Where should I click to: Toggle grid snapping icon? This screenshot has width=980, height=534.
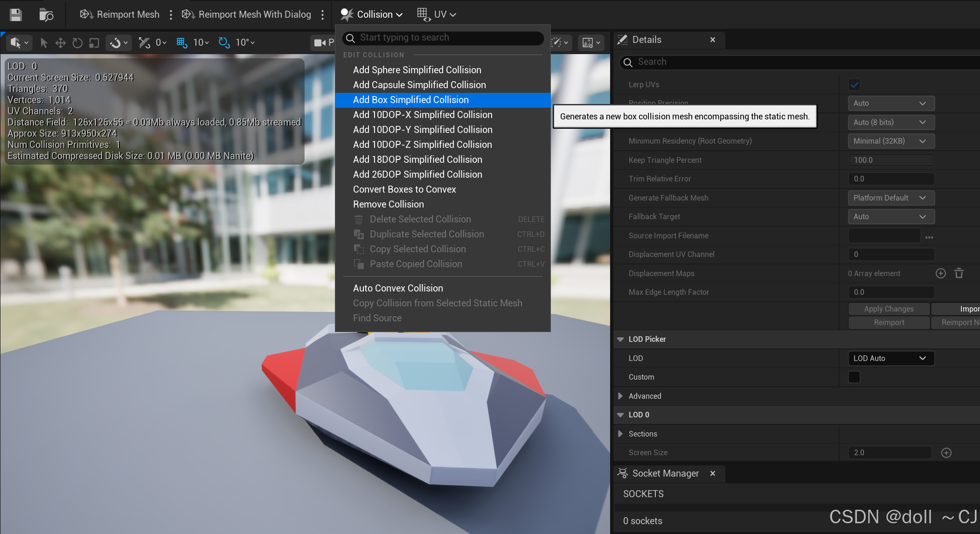click(181, 42)
